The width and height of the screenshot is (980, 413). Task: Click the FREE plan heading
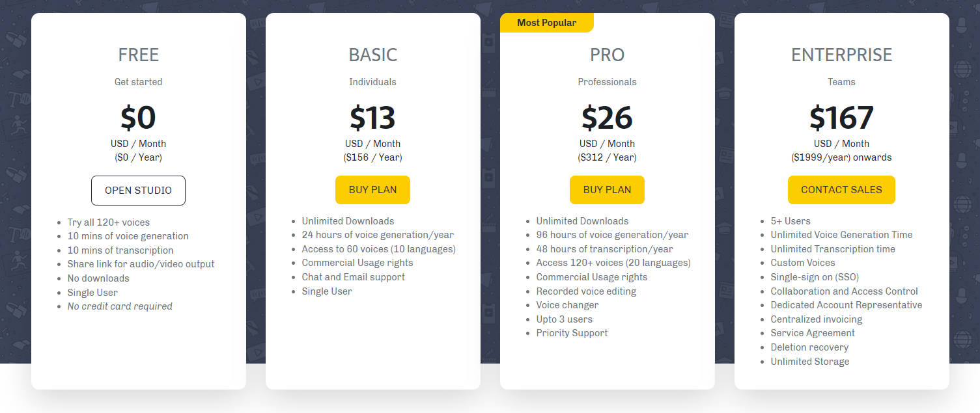click(139, 55)
